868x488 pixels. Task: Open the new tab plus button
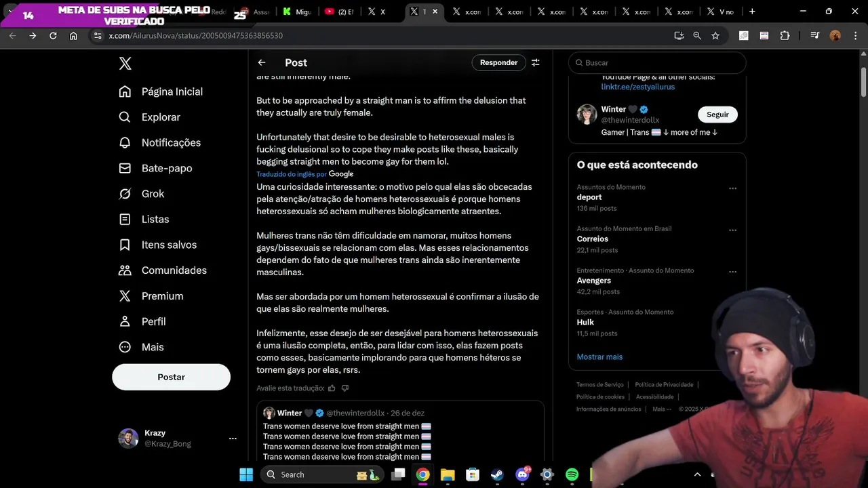click(752, 12)
